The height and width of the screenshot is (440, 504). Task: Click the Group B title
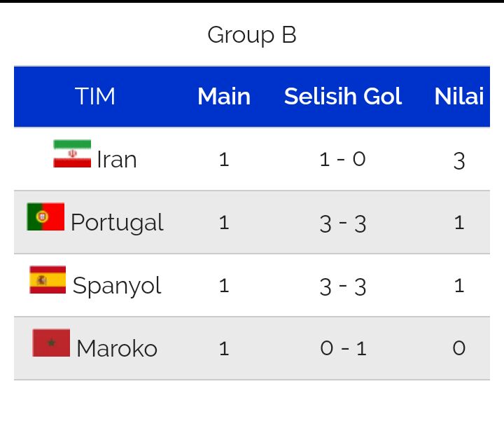pos(252,35)
